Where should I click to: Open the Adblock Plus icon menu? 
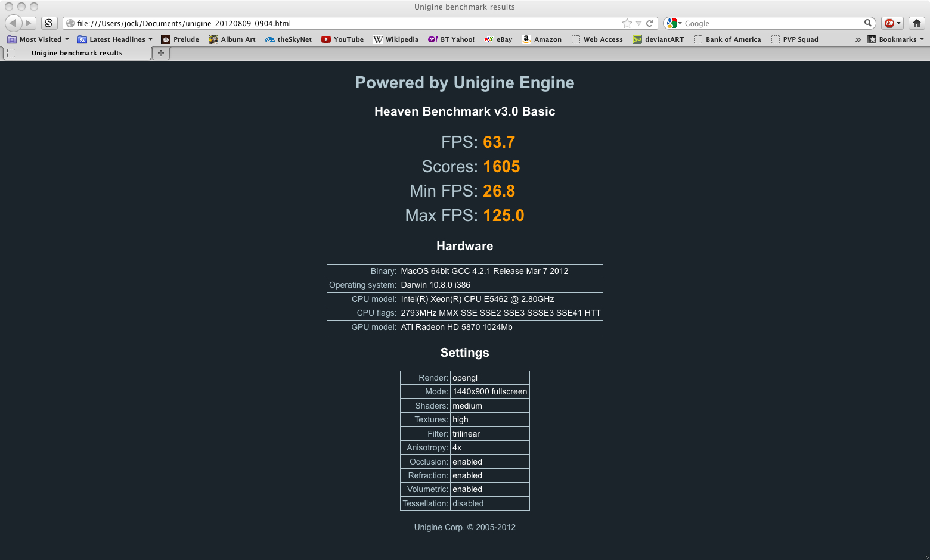click(x=892, y=23)
